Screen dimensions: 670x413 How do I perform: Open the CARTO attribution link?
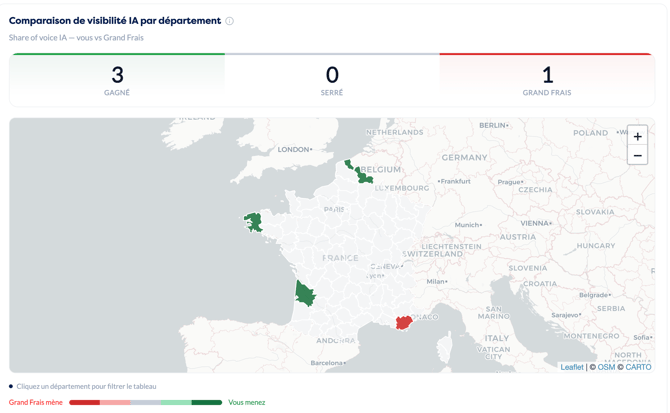pyautogui.click(x=638, y=367)
